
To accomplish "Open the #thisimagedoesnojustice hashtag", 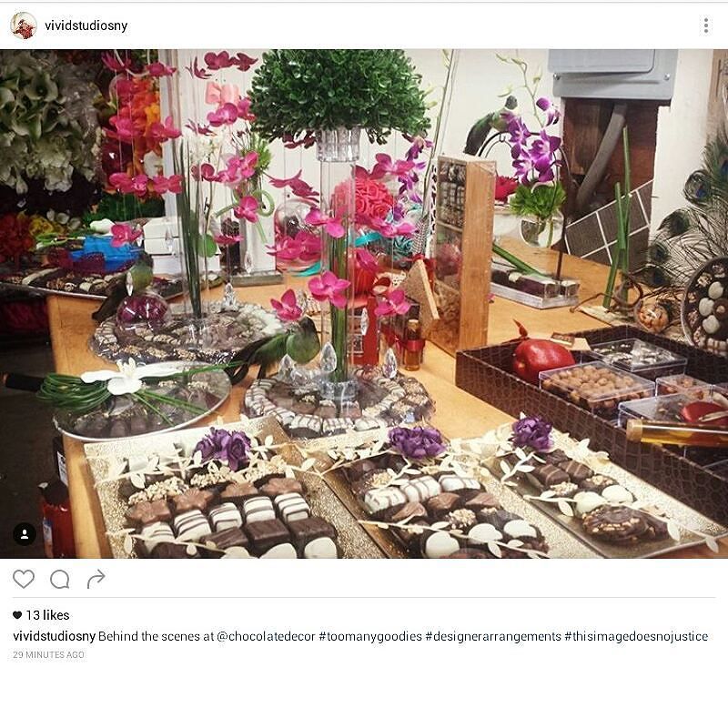I will (636, 636).
